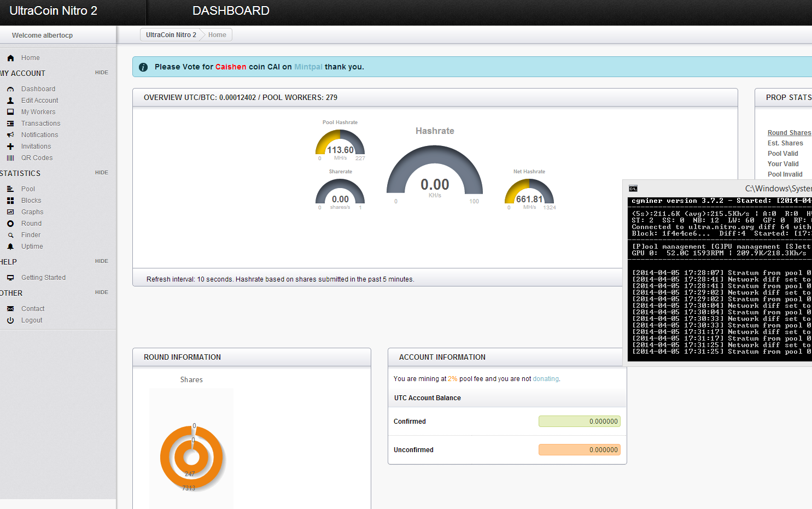
Task: Click the Net Hashrate gauge
Action: 529,192
